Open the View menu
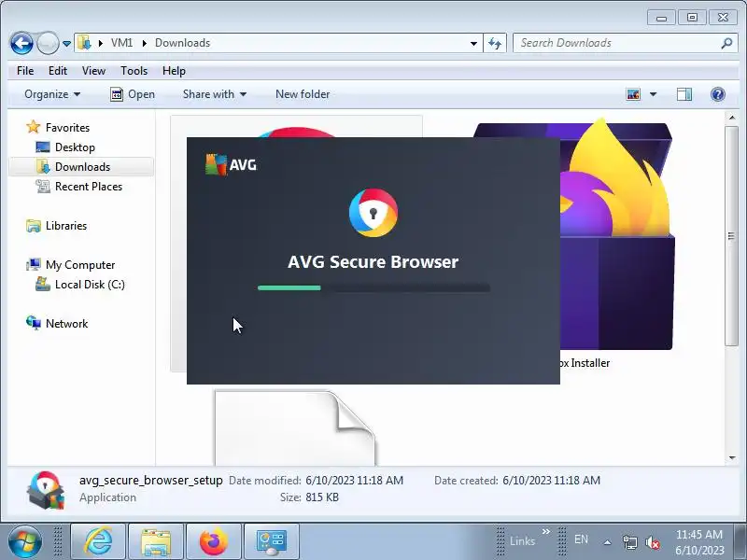Viewport: 747px width, 560px height. pyautogui.click(x=93, y=71)
